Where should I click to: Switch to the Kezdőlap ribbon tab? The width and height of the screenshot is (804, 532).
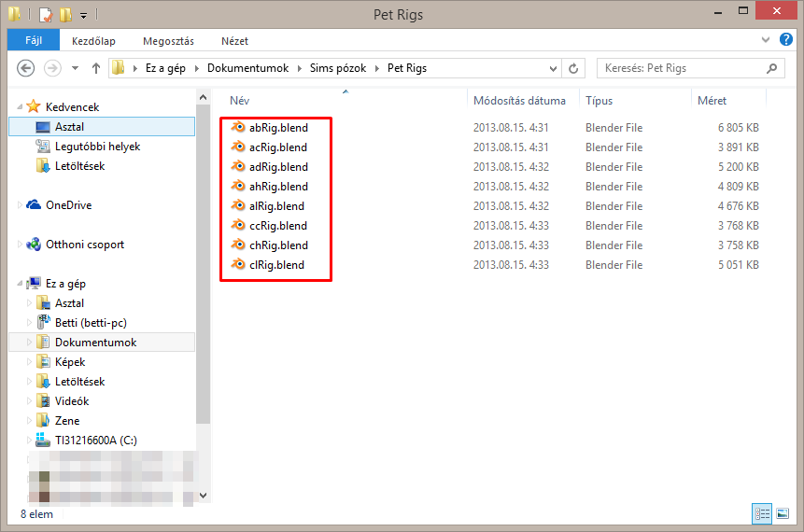coord(93,41)
